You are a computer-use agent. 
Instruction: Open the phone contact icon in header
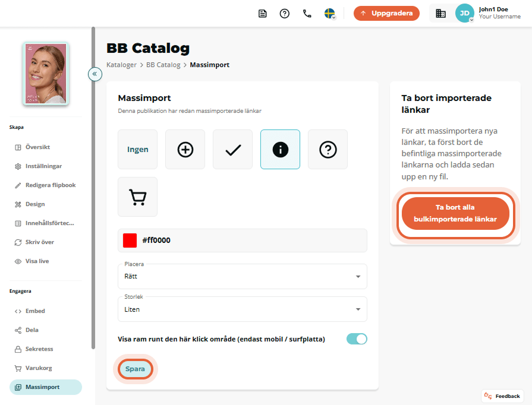(x=307, y=14)
